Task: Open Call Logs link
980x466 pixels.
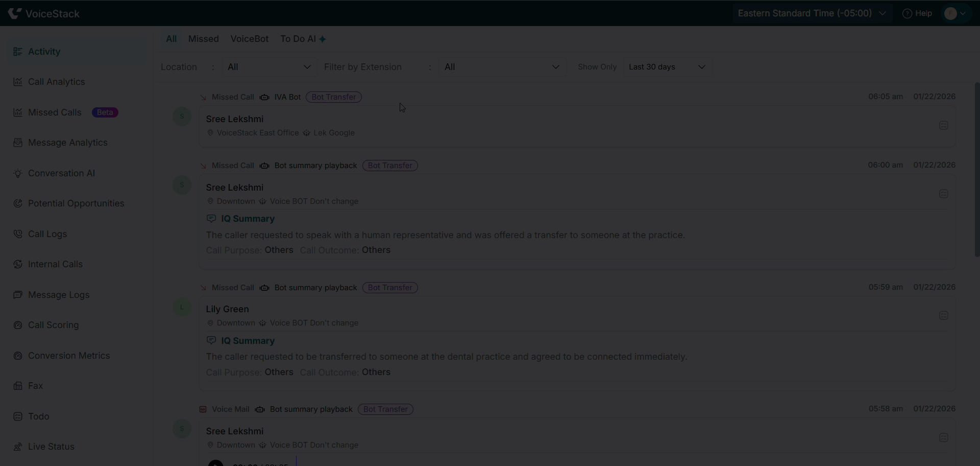Action: tap(47, 234)
